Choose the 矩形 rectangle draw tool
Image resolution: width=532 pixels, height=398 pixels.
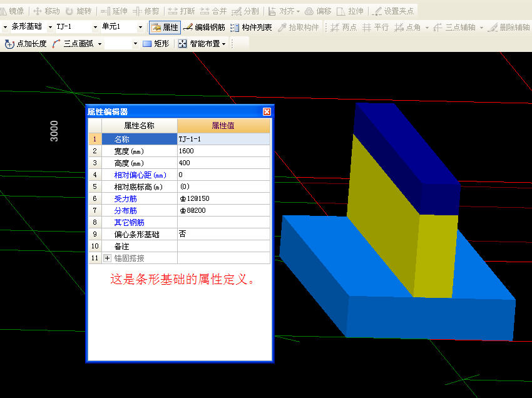click(156, 44)
